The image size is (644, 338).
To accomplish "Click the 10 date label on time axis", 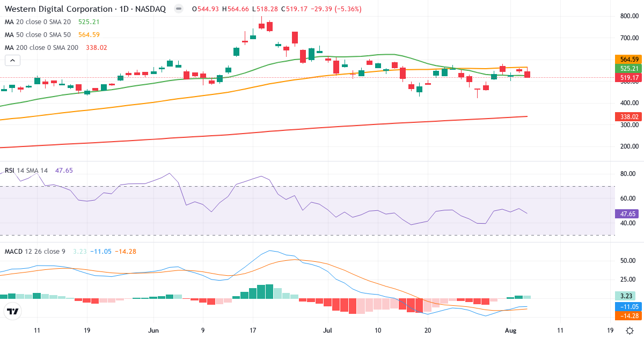I will pyautogui.click(x=378, y=330).
